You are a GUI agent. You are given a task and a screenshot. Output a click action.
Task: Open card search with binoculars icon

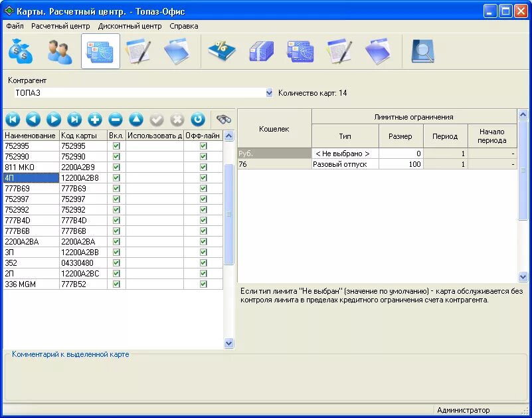tap(224, 120)
